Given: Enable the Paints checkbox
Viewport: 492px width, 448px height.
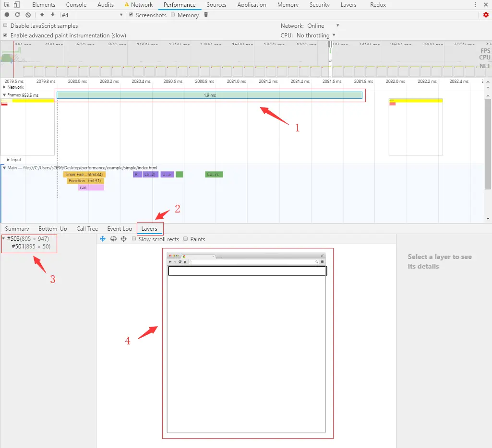Looking at the screenshot, I should (186, 239).
